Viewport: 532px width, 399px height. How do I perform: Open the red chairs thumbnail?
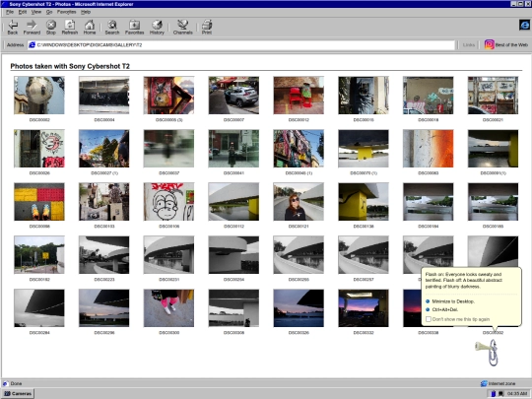(x=299, y=96)
